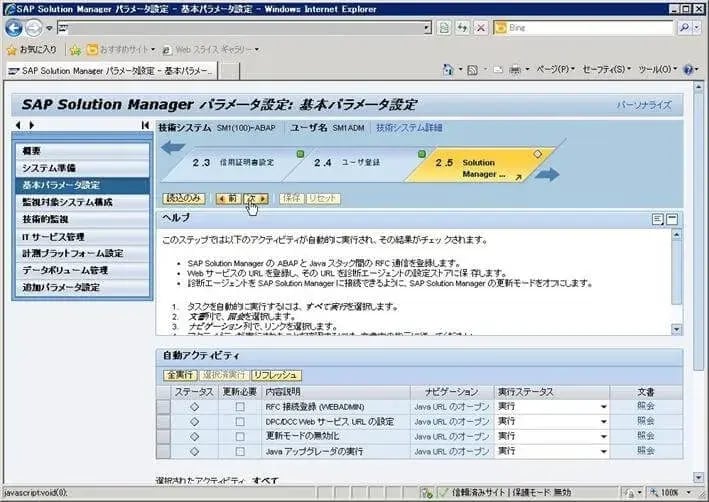Open the 技術システム詳細 link
Screen dimensions: 709x502
pos(409,128)
